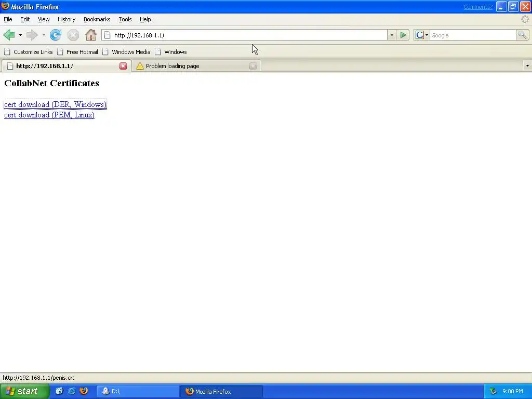Click cert download (DER, Windows) link

55,104
